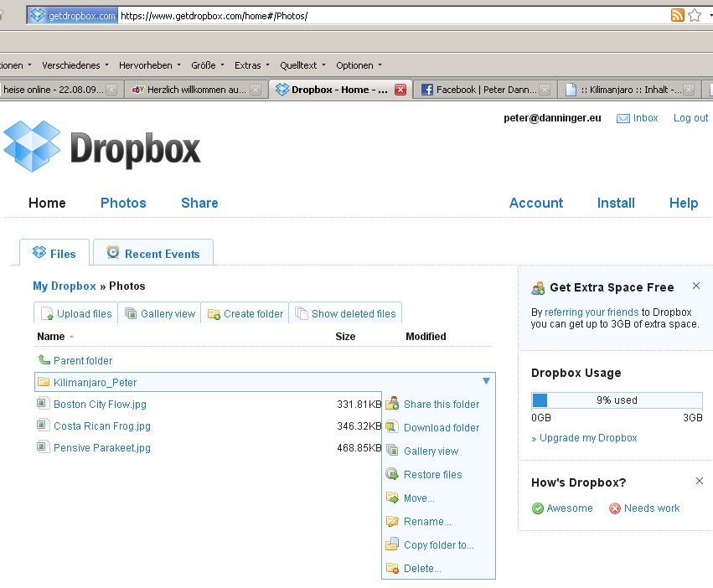
Task: Click the 9% used usage bar
Action: 617,400
